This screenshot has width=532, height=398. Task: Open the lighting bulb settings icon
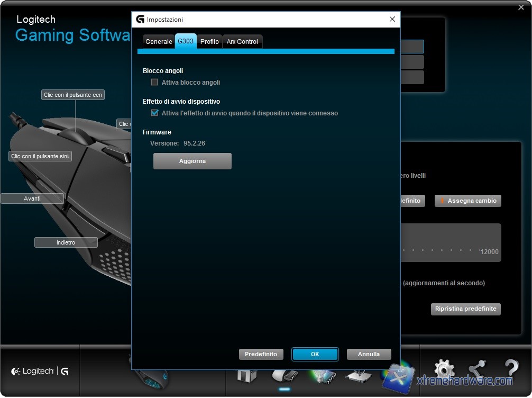(x=322, y=375)
